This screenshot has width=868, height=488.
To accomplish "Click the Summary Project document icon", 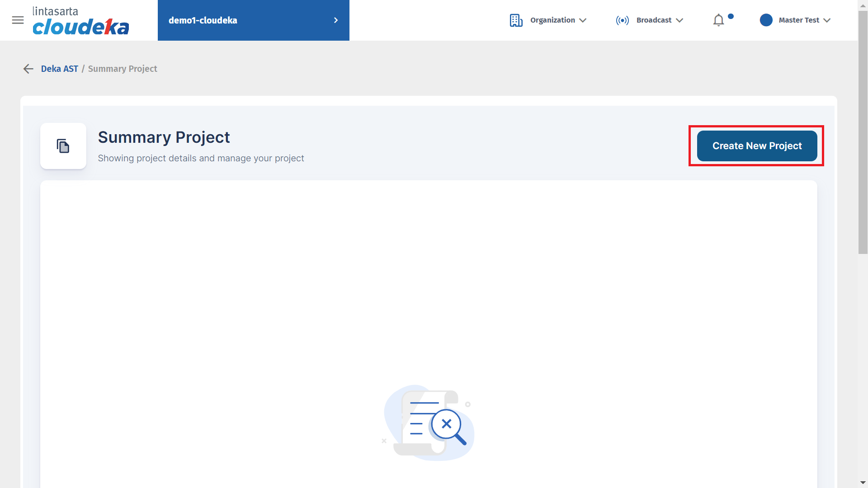I will pos(63,146).
